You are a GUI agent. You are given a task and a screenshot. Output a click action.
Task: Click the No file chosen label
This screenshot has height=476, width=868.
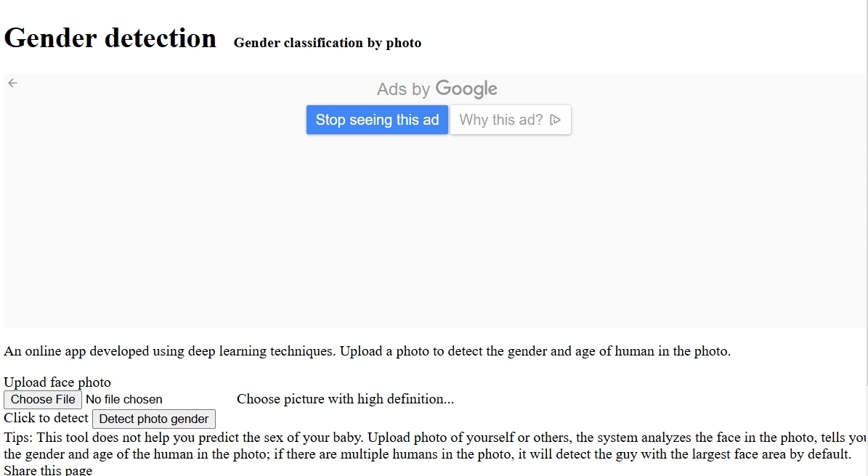coord(124,399)
